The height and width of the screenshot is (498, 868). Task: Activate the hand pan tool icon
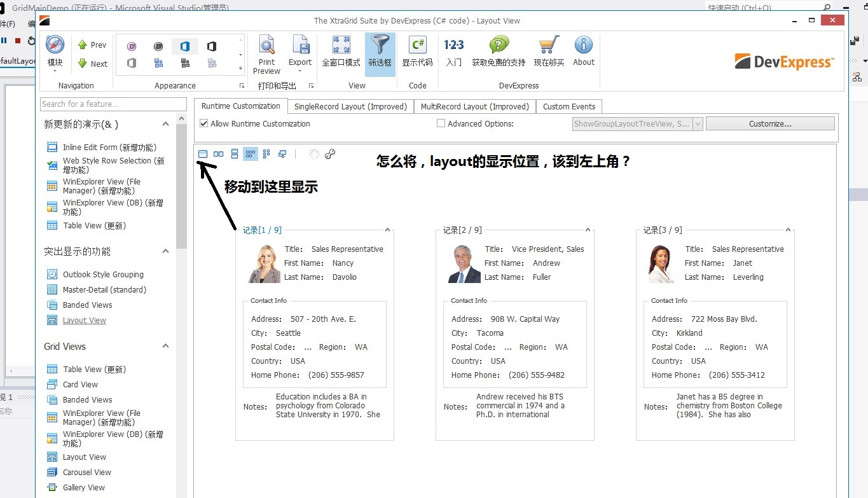[312, 153]
